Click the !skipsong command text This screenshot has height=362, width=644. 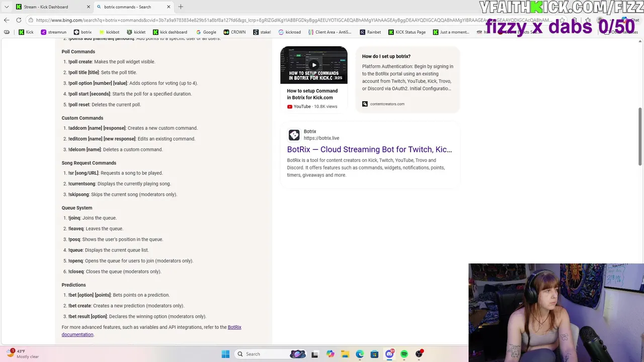[x=78, y=195]
